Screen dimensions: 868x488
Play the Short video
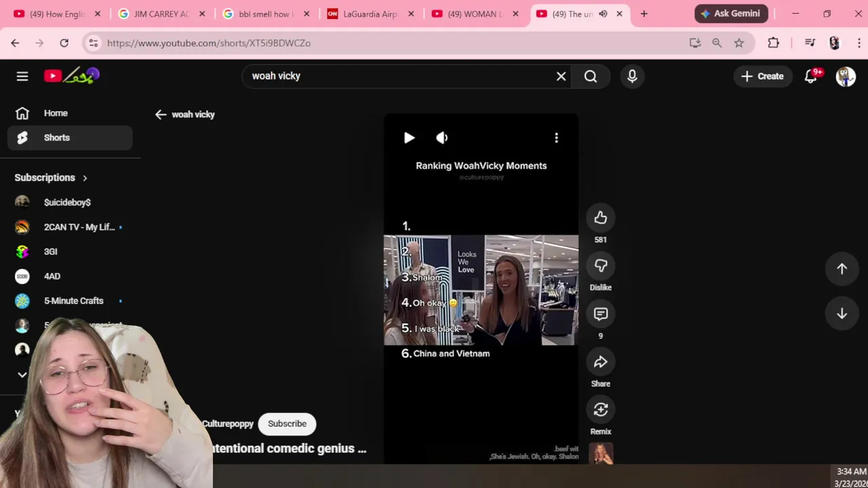(x=409, y=138)
